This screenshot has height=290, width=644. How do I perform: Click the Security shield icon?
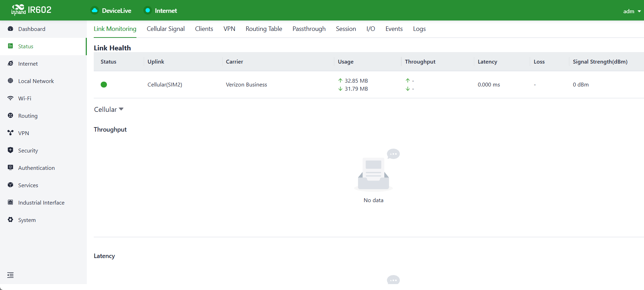click(10, 150)
